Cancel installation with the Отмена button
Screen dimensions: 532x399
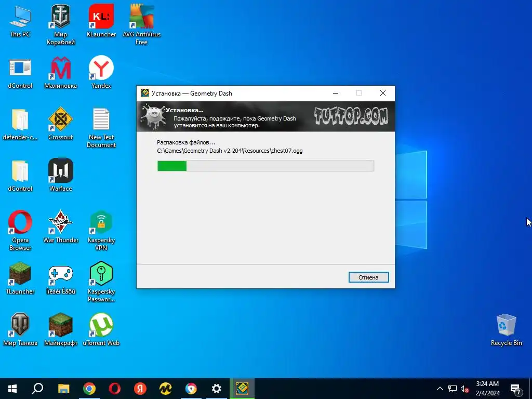[368, 277]
